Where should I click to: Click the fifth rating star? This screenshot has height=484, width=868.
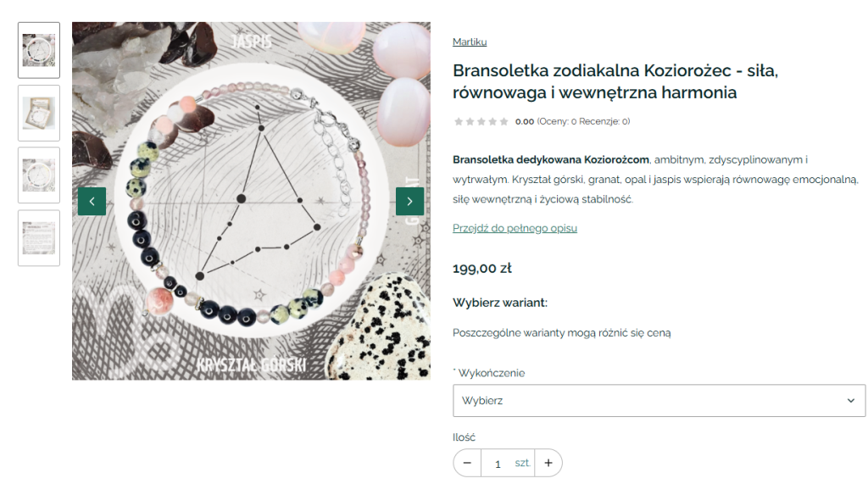[x=504, y=121]
